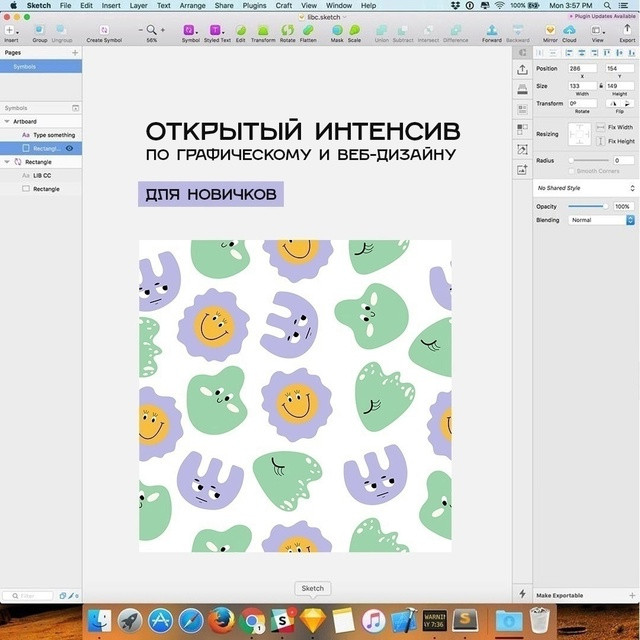Click the Rotate tool icon
The height and width of the screenshot is (640, 640).
287,31
